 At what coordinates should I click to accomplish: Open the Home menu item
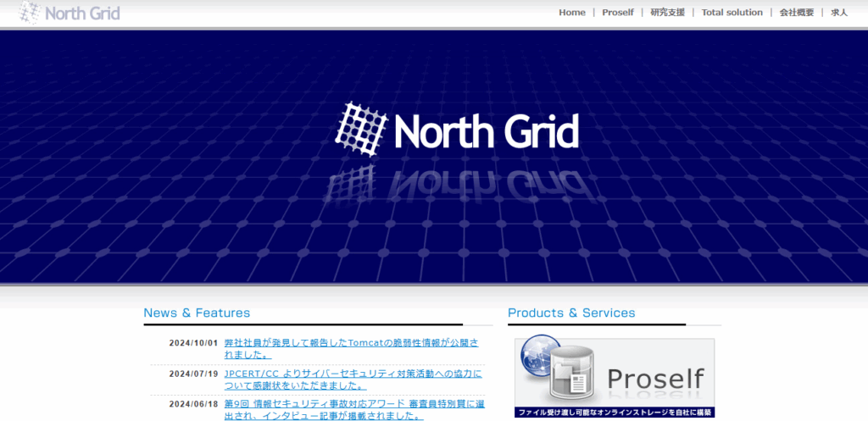pos(572,12)
